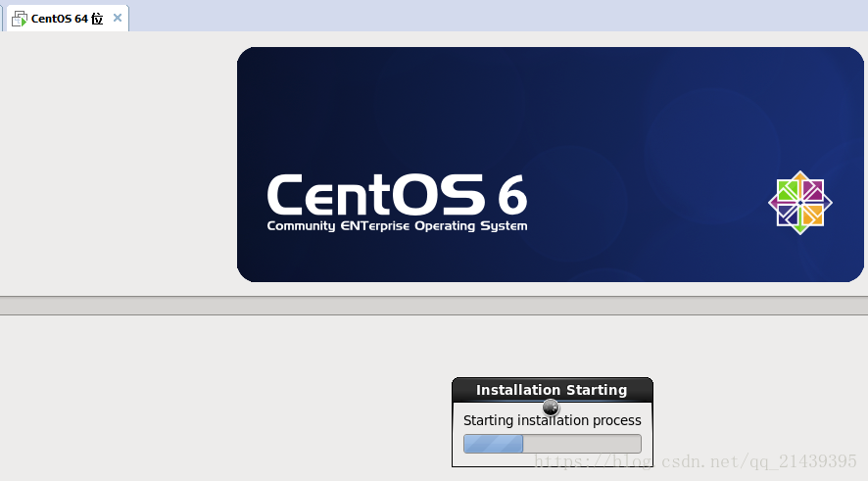
Task: Click the CentOS 6 banner heading
Action: point(397,194)
